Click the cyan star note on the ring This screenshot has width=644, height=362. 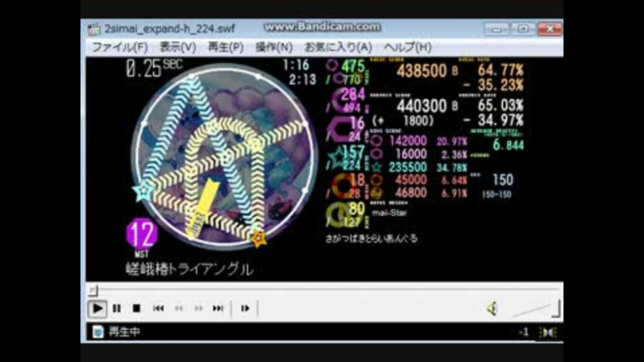144,191
